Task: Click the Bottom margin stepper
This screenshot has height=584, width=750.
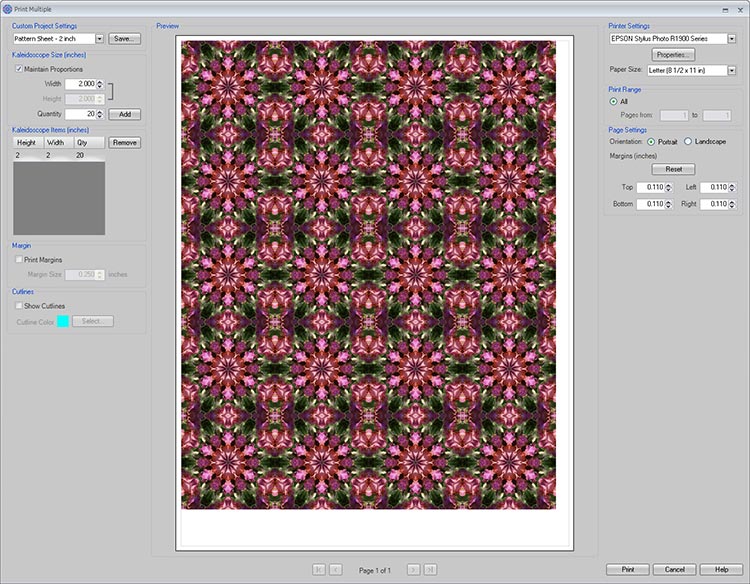Action: 669,204
